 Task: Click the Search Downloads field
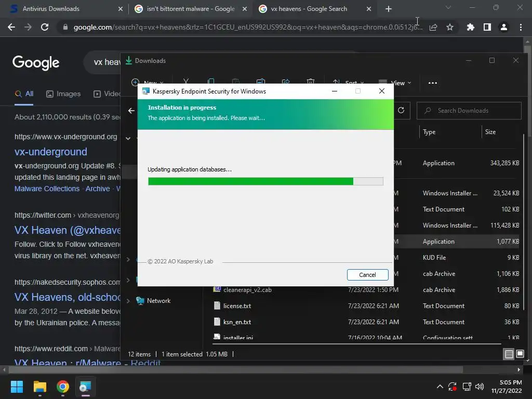pyautogui.click(x=469, y=111)
